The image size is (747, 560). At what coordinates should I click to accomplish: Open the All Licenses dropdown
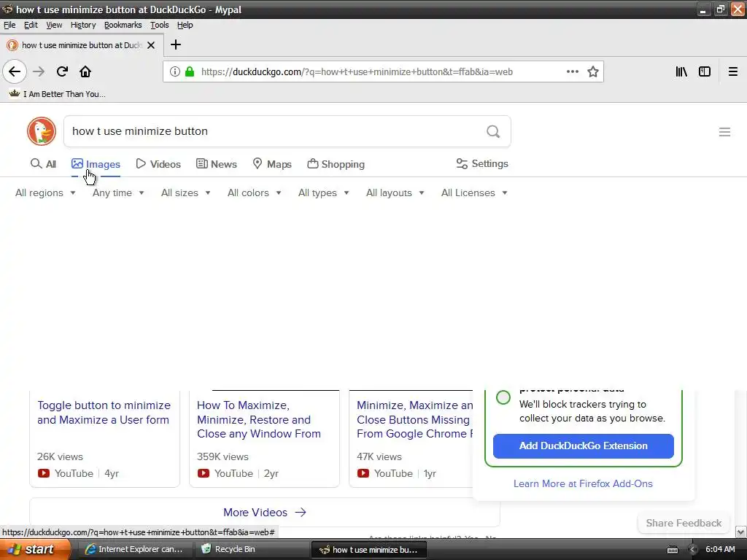[x=474, y=192]
